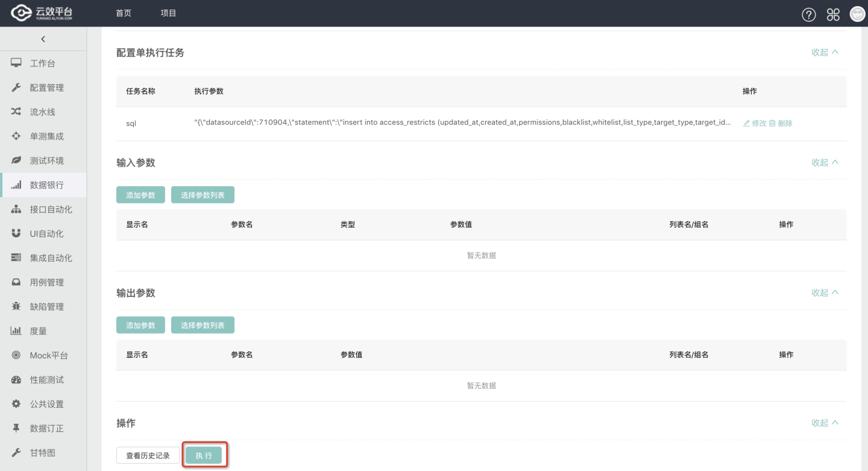
Task: Click 添加参数 under 输出参数
Action: (x=140, y=325)
